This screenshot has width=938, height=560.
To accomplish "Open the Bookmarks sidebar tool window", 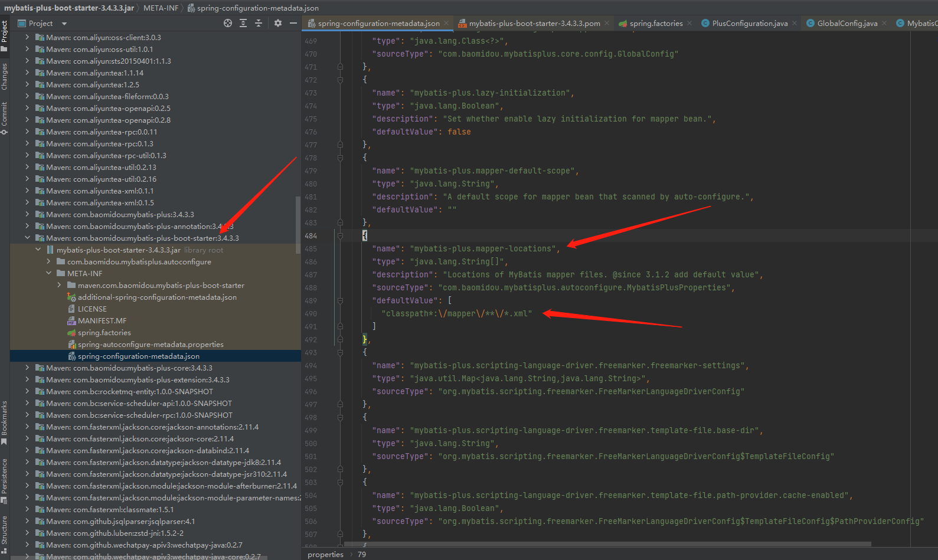I will [x=4, y=423].
